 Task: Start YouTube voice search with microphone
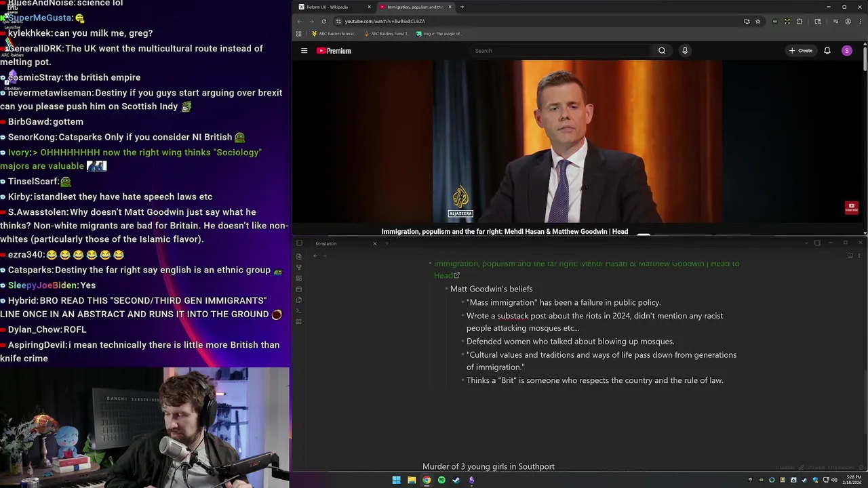pos(685,51)
